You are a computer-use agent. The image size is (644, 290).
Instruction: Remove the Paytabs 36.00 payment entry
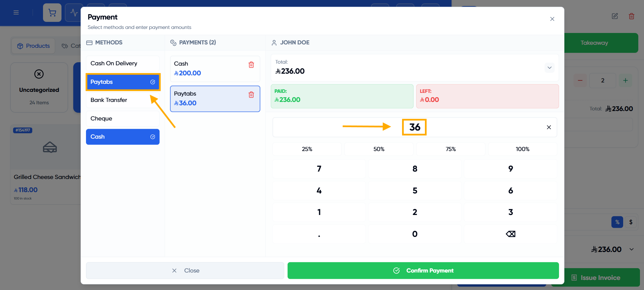(251, 95)
